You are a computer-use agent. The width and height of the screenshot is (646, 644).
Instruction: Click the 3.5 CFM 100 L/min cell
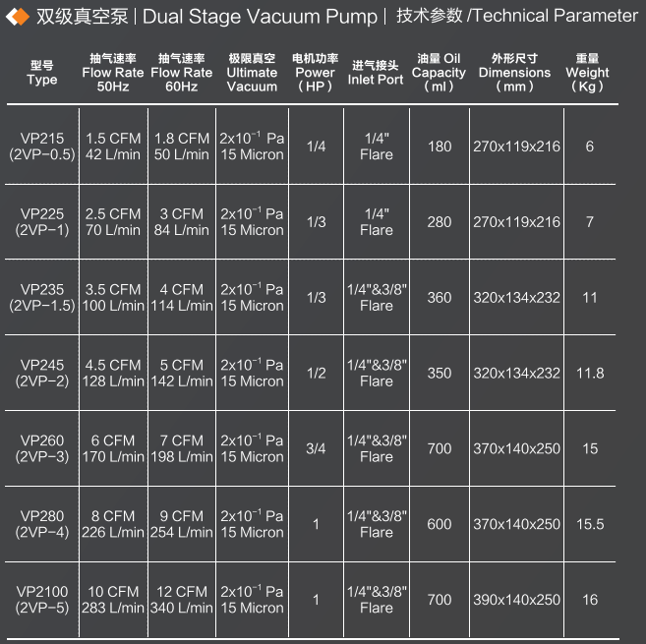[x=113, y=298]
